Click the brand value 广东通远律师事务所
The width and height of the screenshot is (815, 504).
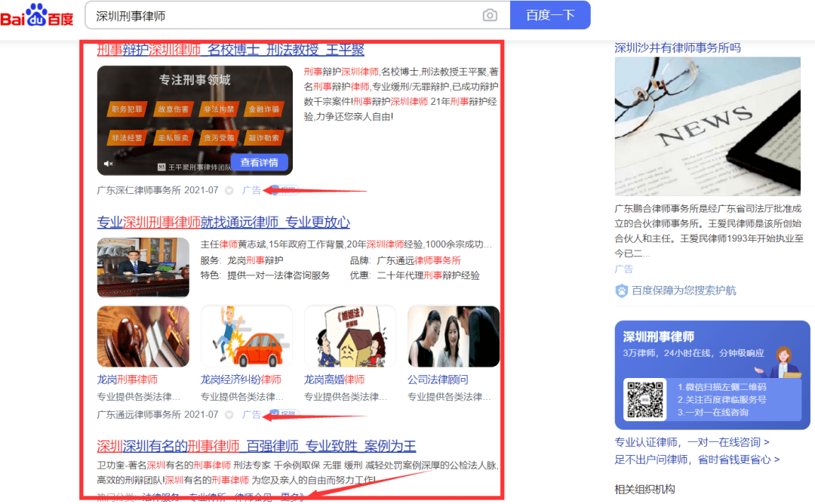(x=419, y=260)
